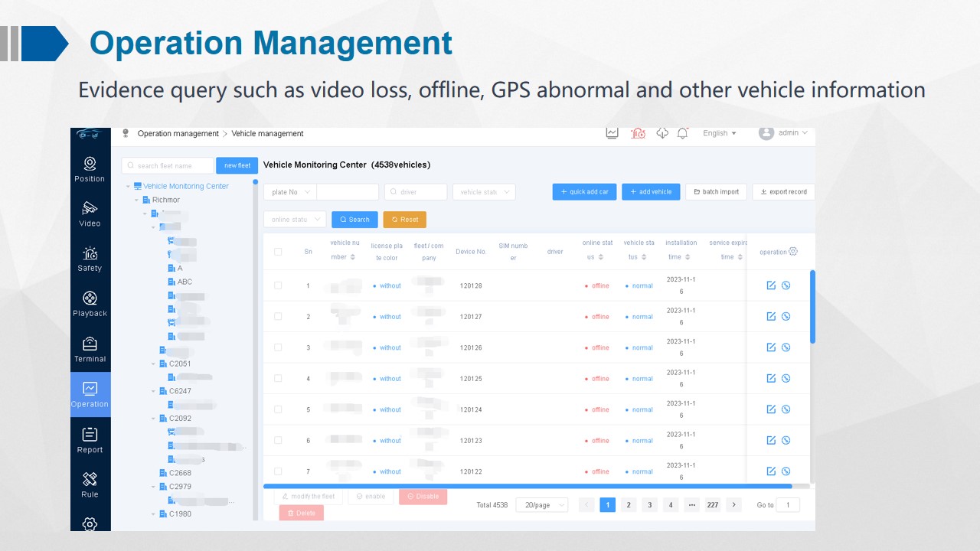
Task: Check the row 1 checkbox
Action: (x=278, y=285)
